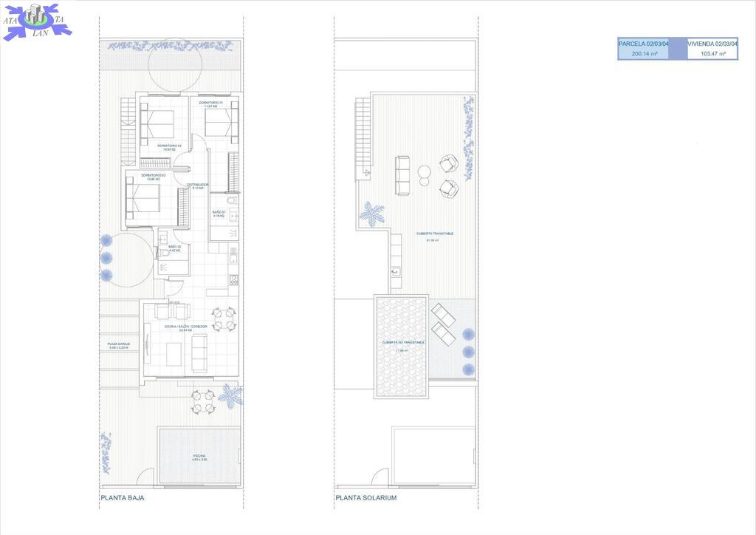Click the round coffee tables on the solarium

425,174
